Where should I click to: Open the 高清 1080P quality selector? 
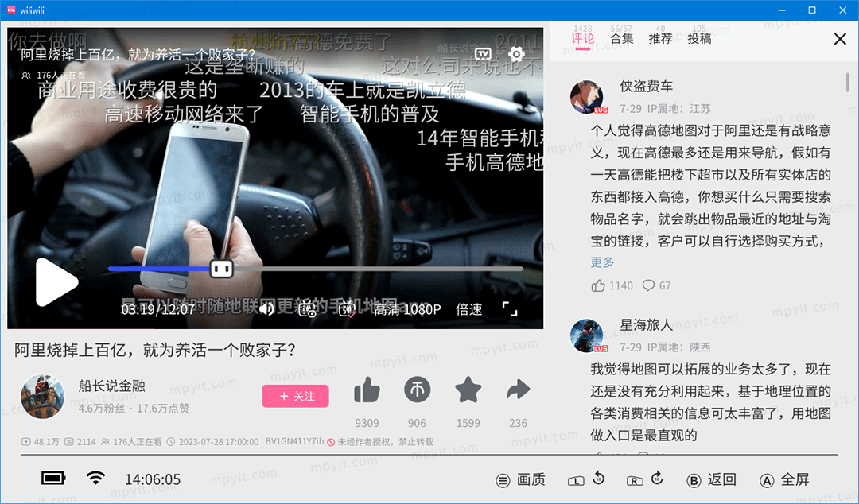point(407,309)
